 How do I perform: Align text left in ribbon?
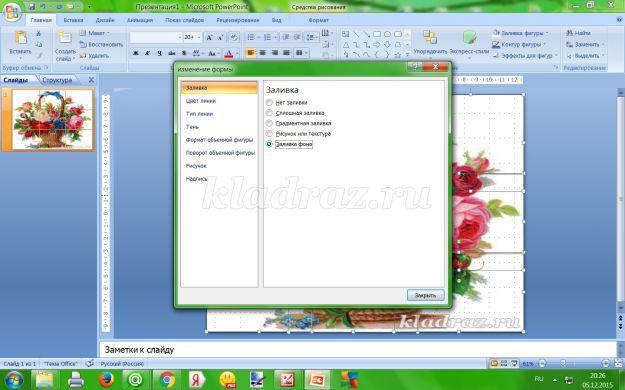pos(250,53)
